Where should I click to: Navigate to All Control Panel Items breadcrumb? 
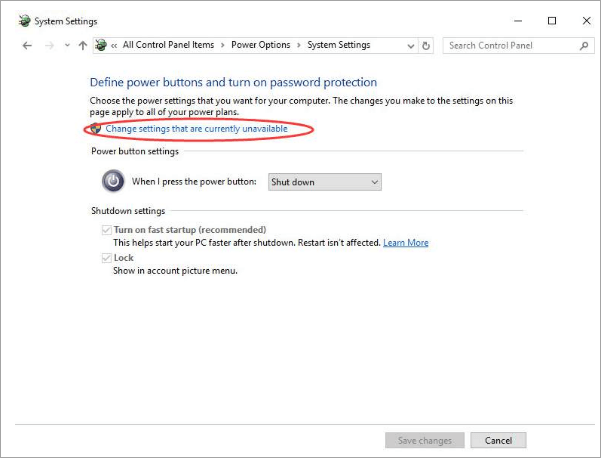[168, 45]
